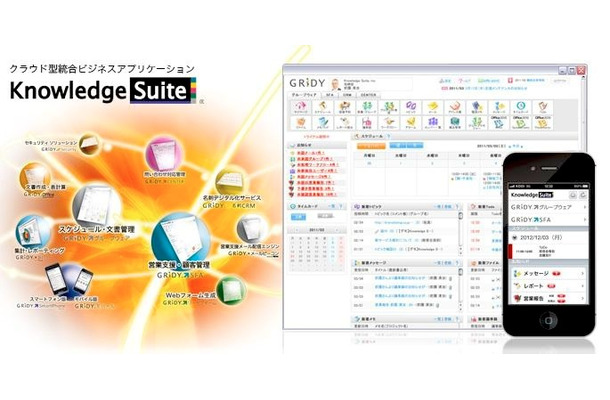This screenshot has width=610, height=400.
Task: Open the teal cube icon in the second row
Action: [454, 123]
